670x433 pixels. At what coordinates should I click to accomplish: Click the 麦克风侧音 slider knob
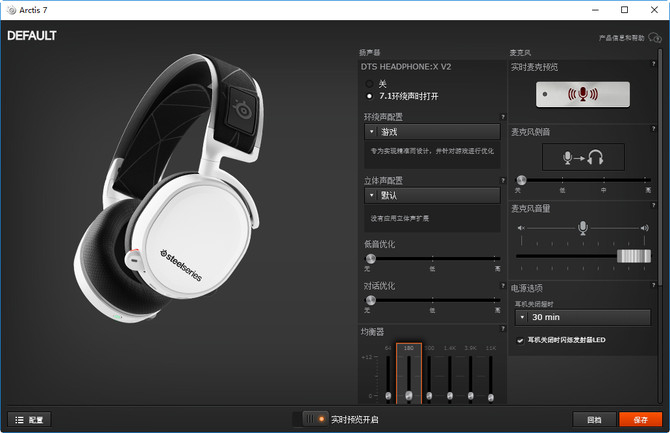[521, 180]
